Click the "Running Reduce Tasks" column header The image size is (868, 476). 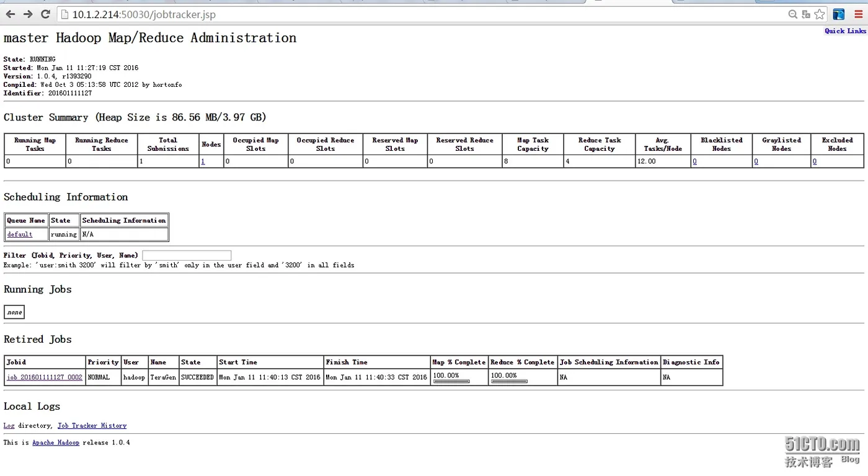[x=102, y=145]
